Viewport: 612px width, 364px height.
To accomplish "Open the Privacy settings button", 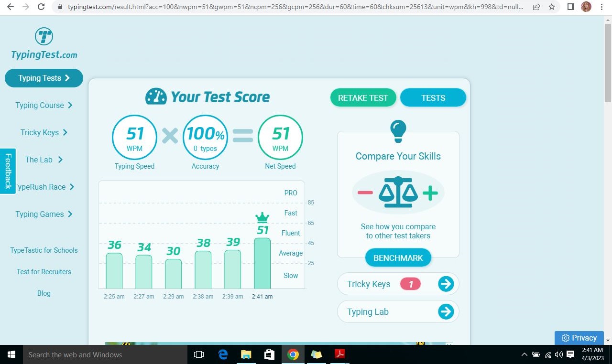I will [579, 338].
